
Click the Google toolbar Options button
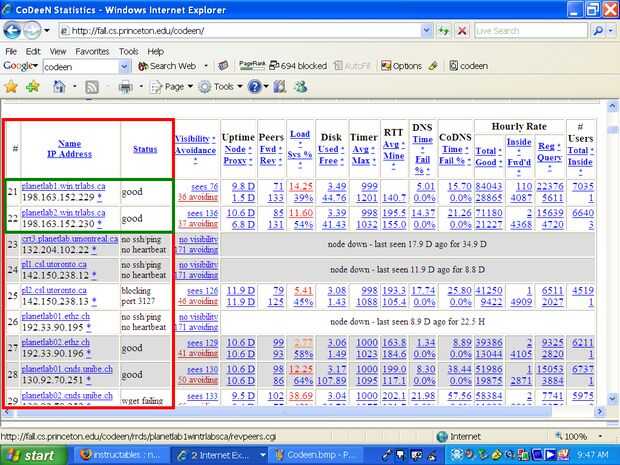point(401,66)
